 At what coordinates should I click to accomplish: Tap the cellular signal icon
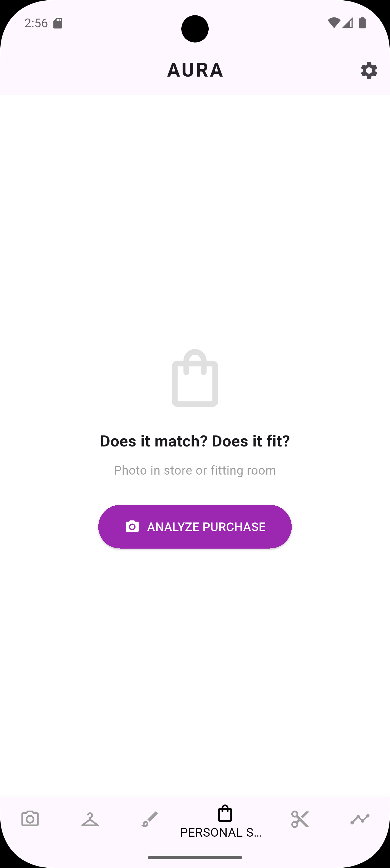[x=348, y=23]
